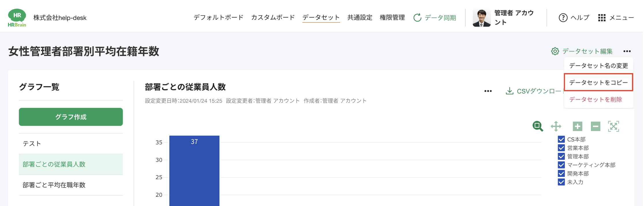
Task: Go to the カスタムボード tab
Action: click(x=273, y=18)
